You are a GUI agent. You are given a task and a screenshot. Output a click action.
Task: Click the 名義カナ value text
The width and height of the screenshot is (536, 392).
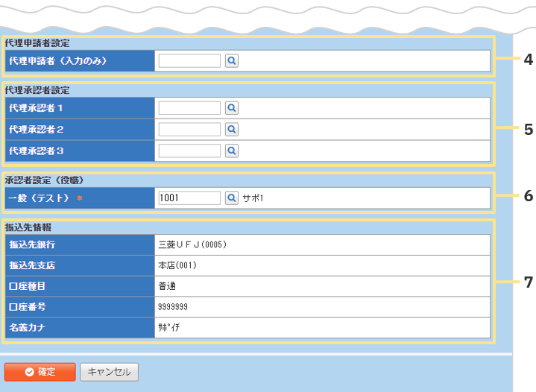[169, 328]
